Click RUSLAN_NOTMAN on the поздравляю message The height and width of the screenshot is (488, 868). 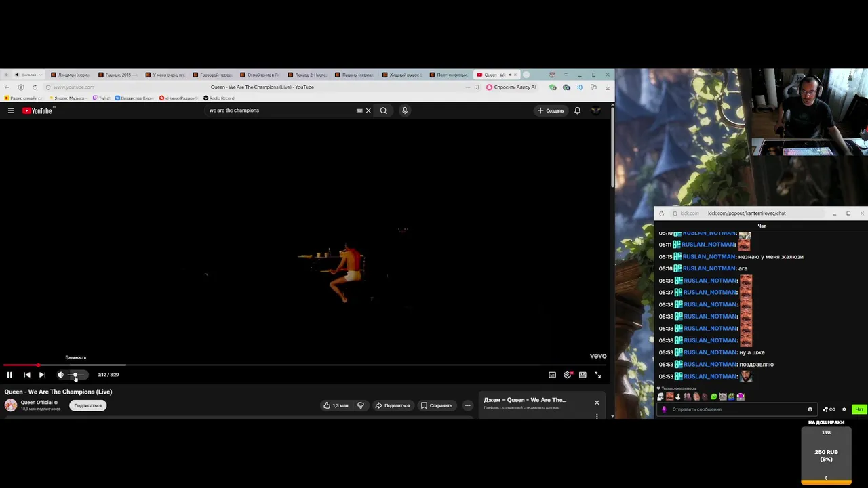click(710, 365)
